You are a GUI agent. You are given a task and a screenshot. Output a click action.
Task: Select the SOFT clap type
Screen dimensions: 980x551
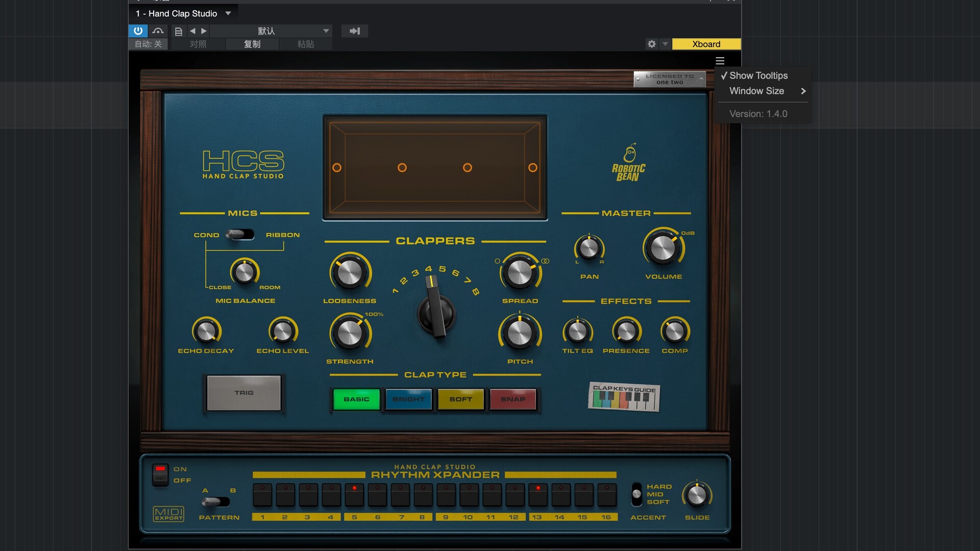click(x=460, y=399)
